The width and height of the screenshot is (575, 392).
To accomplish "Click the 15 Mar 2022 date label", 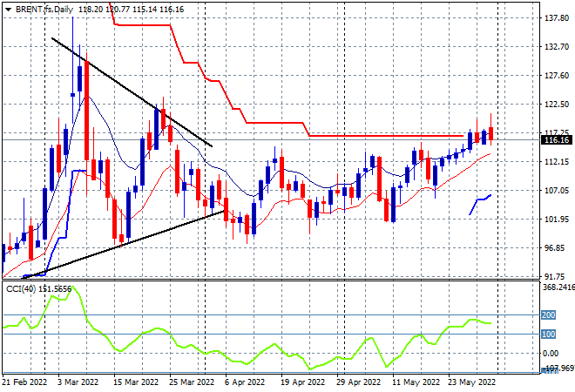I will click(136, 382).
